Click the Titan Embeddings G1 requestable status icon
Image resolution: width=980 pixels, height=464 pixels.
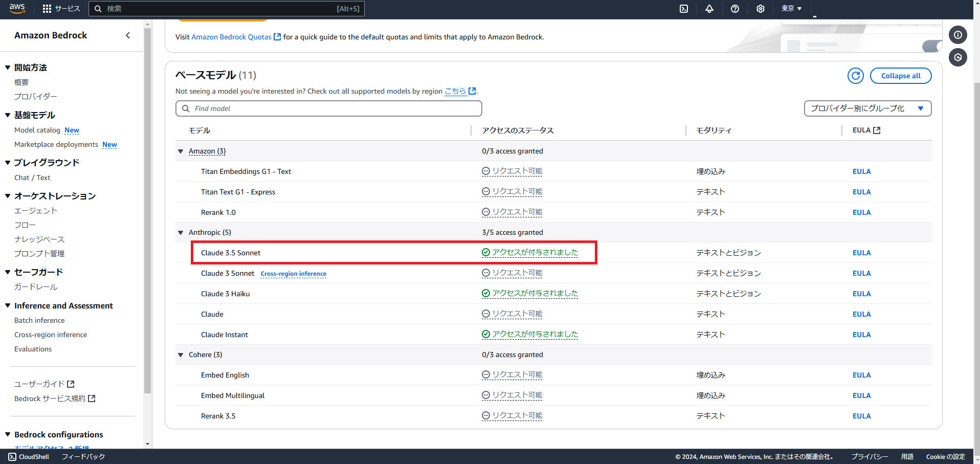tap(486, 171)
